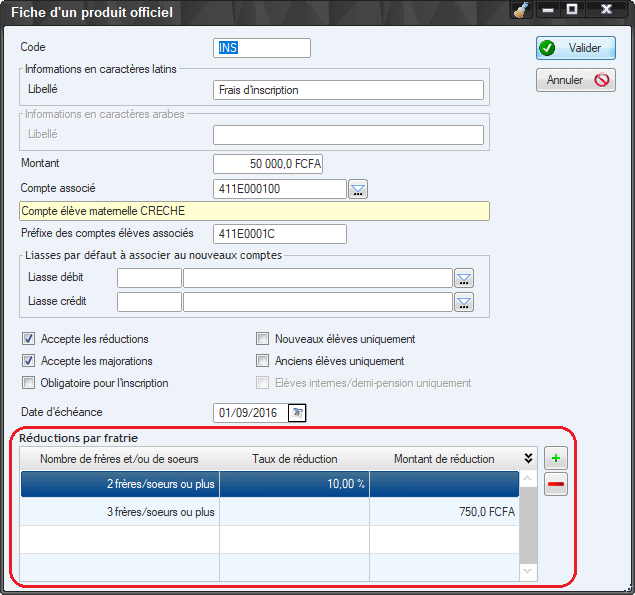Uncheck Accepte les réductions
The height and width of the screenshot is (595, 635).
pyautogui.click(x=29, y=339)
